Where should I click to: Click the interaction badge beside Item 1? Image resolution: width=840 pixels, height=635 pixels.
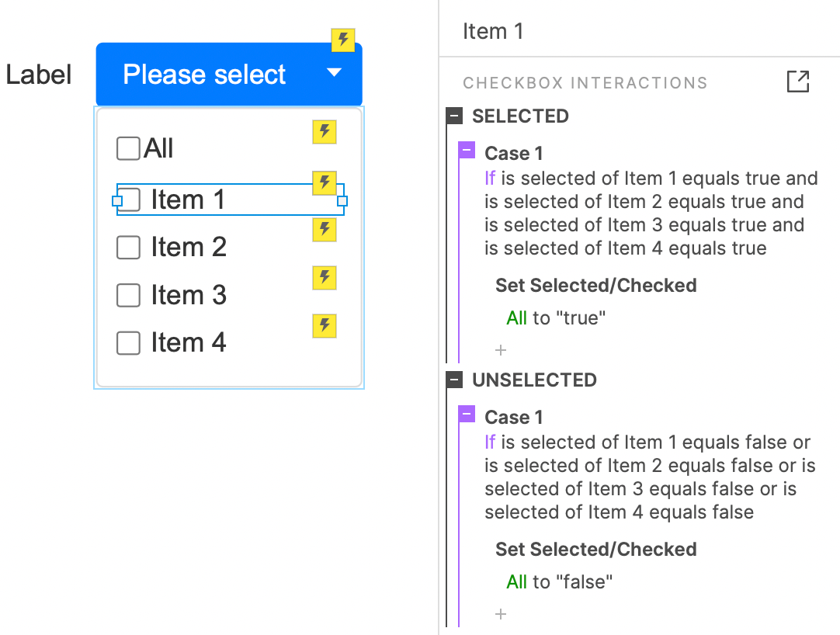tap(324, 183)
